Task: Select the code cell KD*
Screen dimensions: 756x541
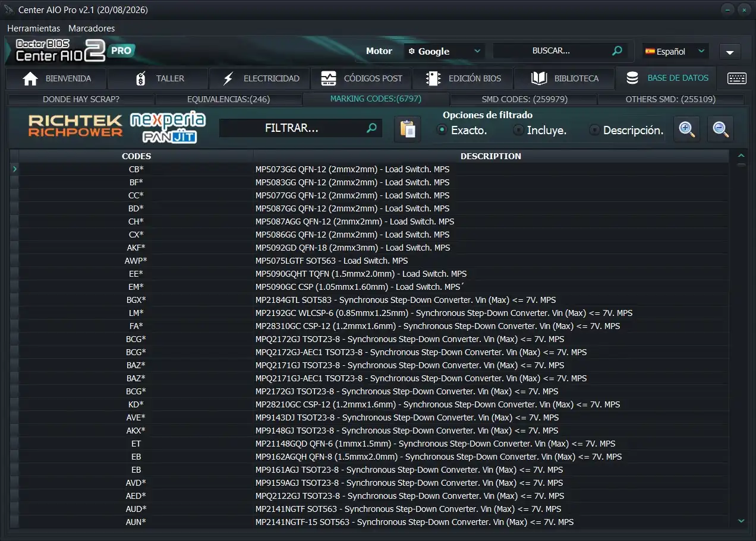Action: pos(136,404)
